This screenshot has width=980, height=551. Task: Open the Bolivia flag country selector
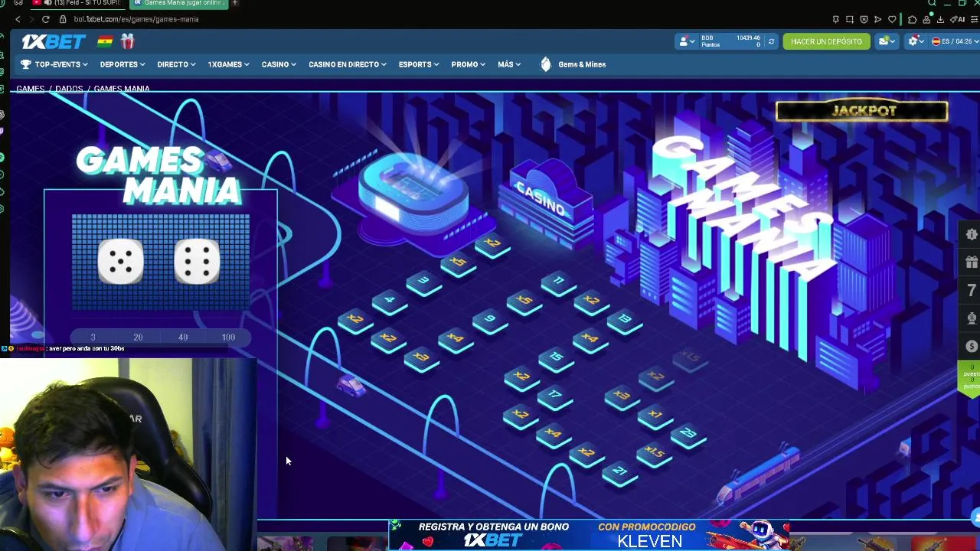coord(105,41)
